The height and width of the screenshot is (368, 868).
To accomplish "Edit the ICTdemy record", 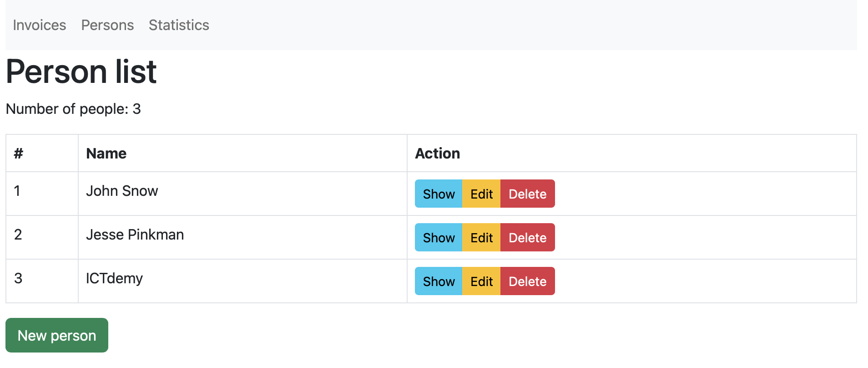I will [x=481, y=281].
